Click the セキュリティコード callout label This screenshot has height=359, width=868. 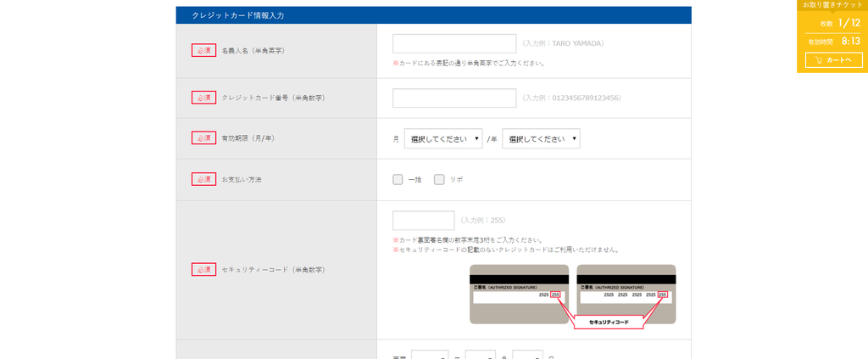click(x=609, y=322)
